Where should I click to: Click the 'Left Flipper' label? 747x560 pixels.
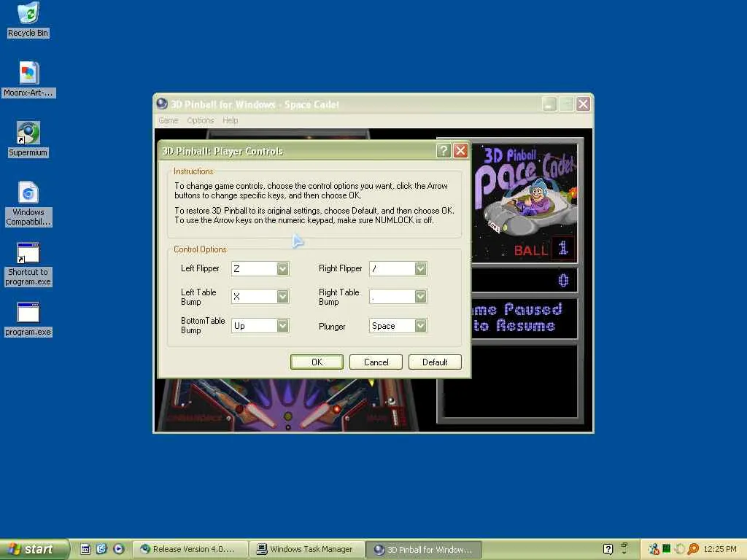(200, 268)
